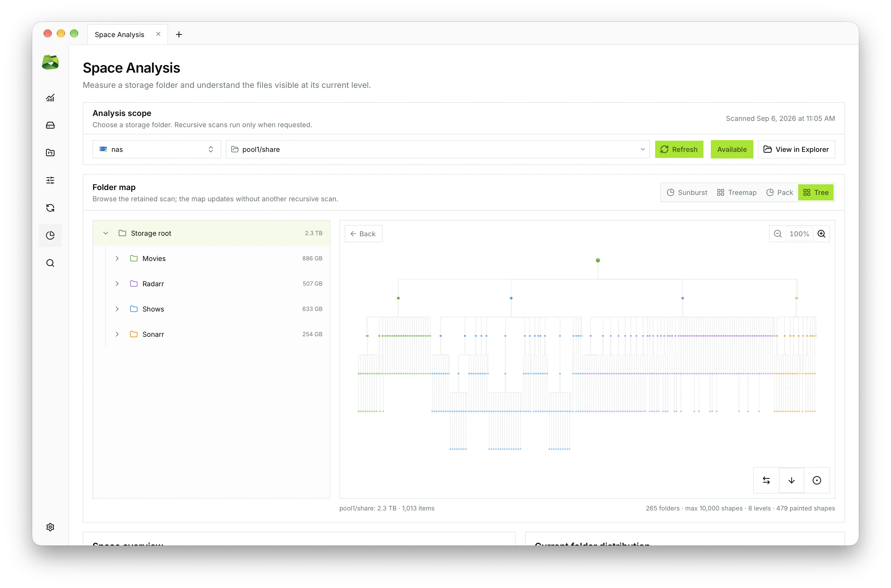Recenter the map with target icon
Image resolution: width=891 pixels, height=588 pixels.
(x=817, y=480)
